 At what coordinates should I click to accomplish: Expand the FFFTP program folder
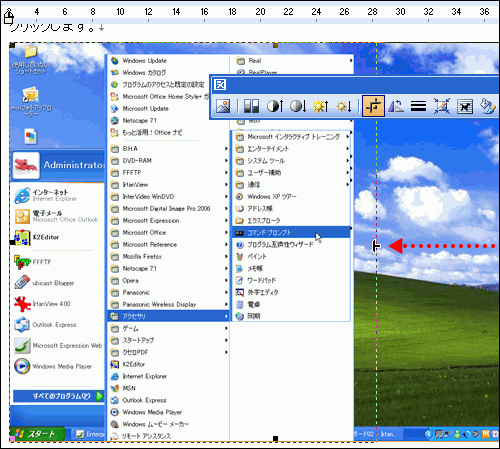[x=169, y=173]
